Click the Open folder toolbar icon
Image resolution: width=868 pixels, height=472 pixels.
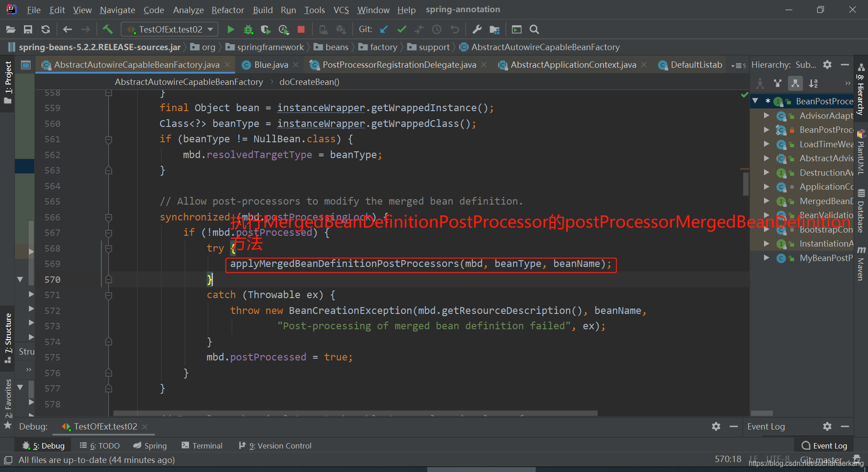click(x=11, y=29)
